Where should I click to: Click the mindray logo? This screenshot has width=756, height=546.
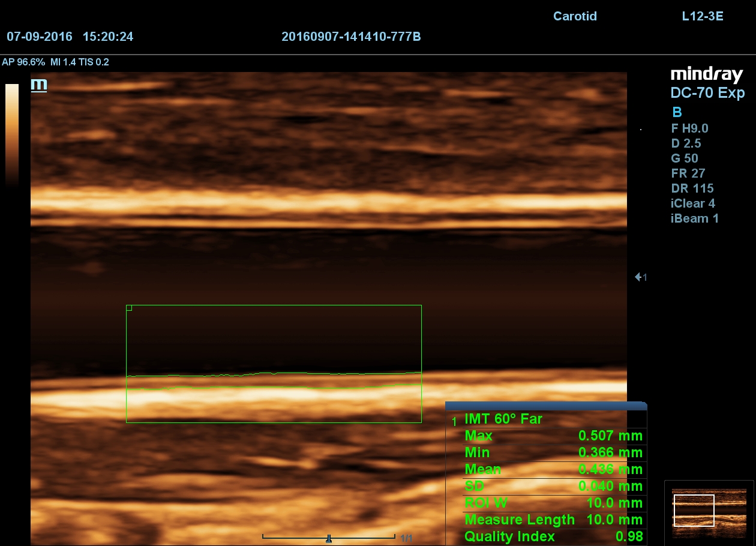click(x=706, y=75)
